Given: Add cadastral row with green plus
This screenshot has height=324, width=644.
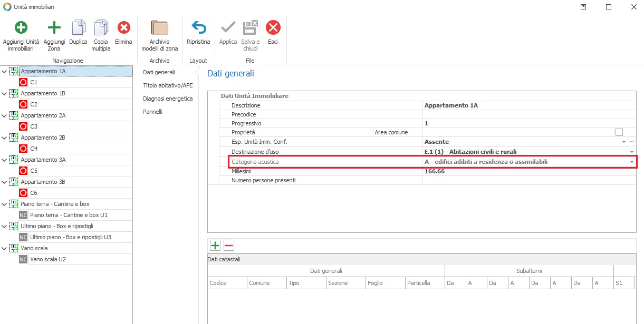Looking at the screenshot, I should (215, 245).
